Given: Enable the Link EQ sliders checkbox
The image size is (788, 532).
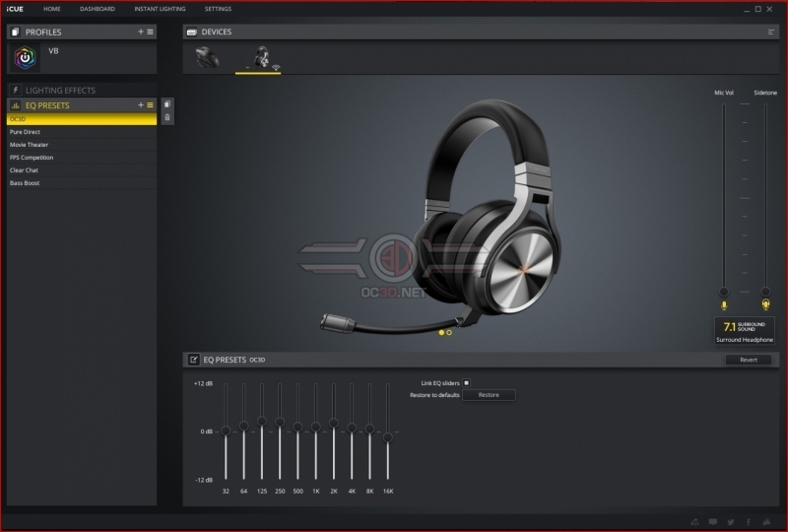Looking at the screenshot, I should pyautogui.click(x=466, y=382).
